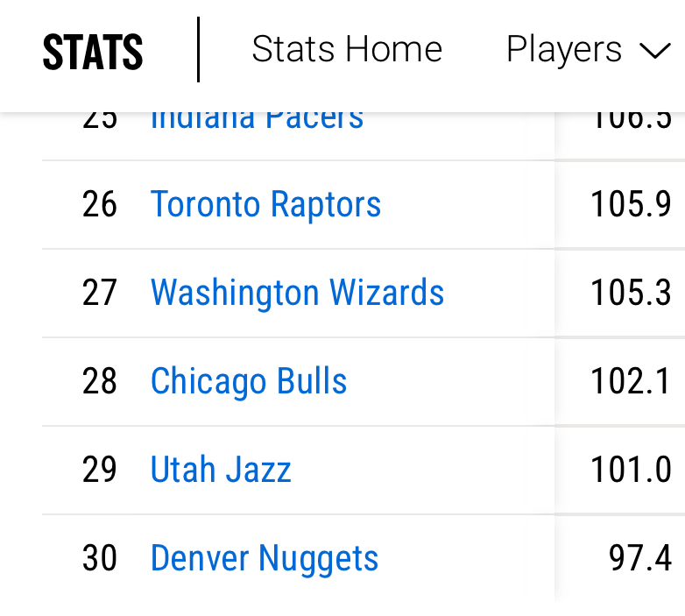Go to the Washington Wizards team page
This screenshot has height=616, width=685.
pos(297,293)
